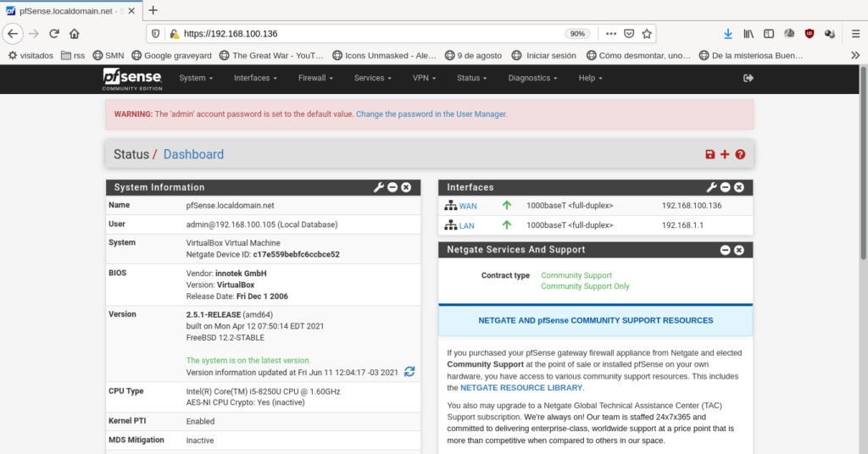The height and width of the screenshot is (454, 868).
Task: Add a widget using the plus icon
Action: coord(725,154)
